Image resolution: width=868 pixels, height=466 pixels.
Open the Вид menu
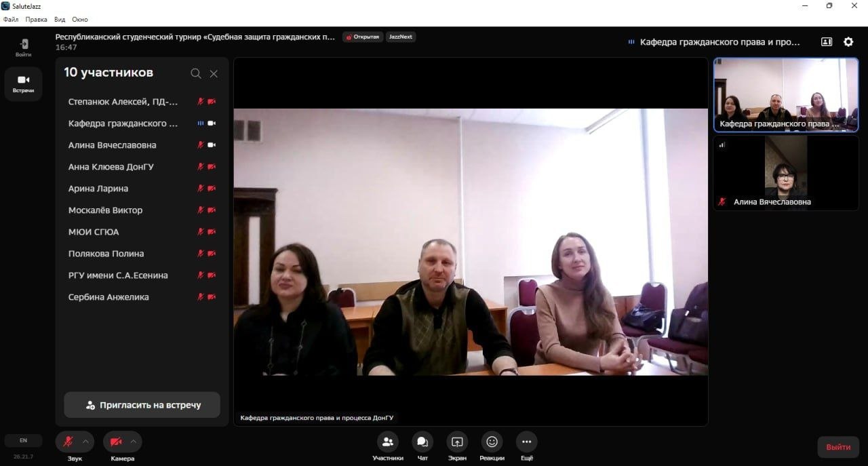60,20
